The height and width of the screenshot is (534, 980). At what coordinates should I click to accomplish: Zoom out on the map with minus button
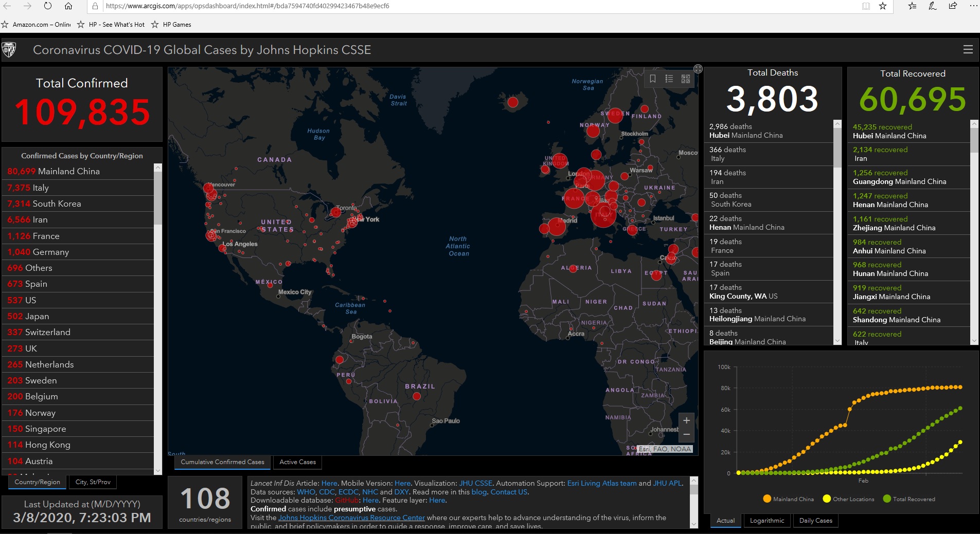686,435
